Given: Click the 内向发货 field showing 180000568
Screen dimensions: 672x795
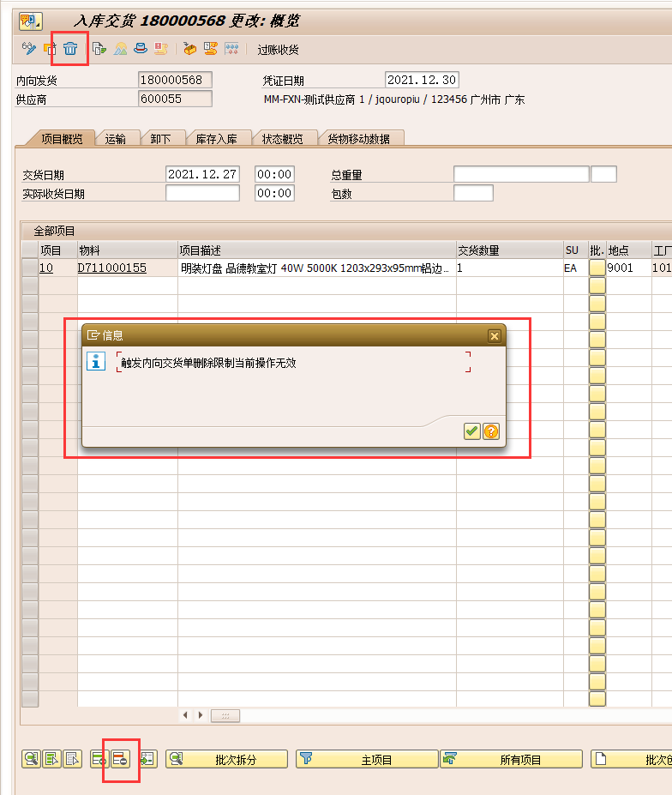Looking at the screenshot, I should (x=175, y=80).
